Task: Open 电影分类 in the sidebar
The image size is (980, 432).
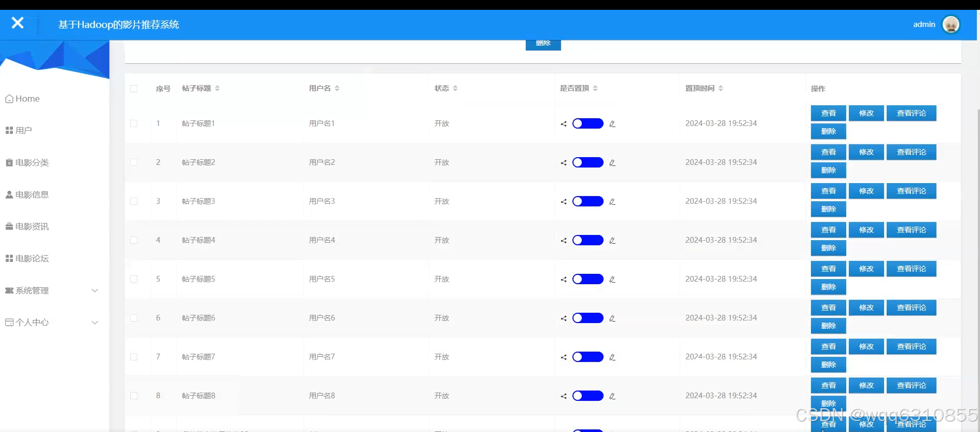Action: [x=27, y=163]
